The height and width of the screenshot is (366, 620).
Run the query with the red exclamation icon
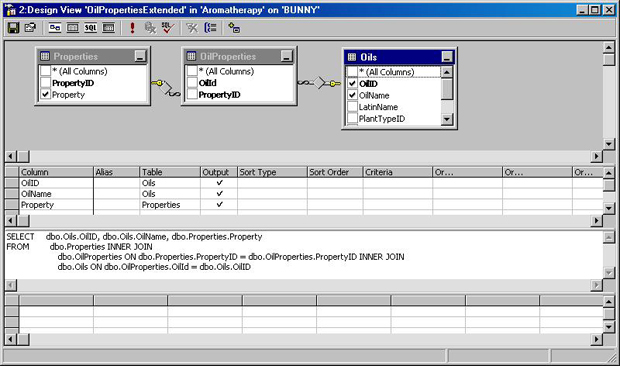click(132, 28)
